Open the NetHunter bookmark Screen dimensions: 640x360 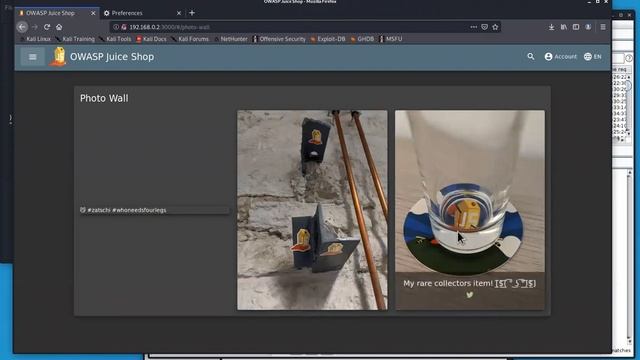[231, 39]
